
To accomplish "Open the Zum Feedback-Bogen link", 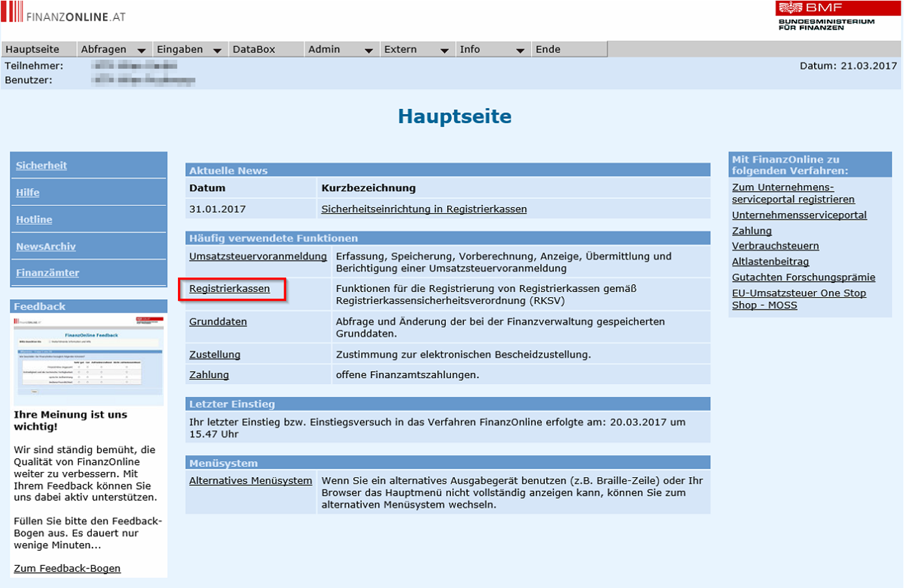I will 67,568.
